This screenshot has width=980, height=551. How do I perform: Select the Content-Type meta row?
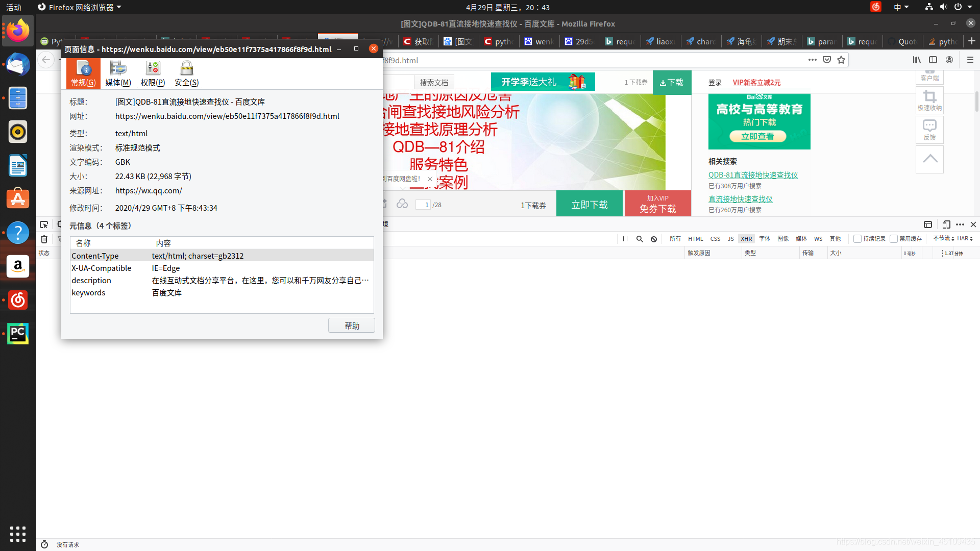click(x=222, y=256)
